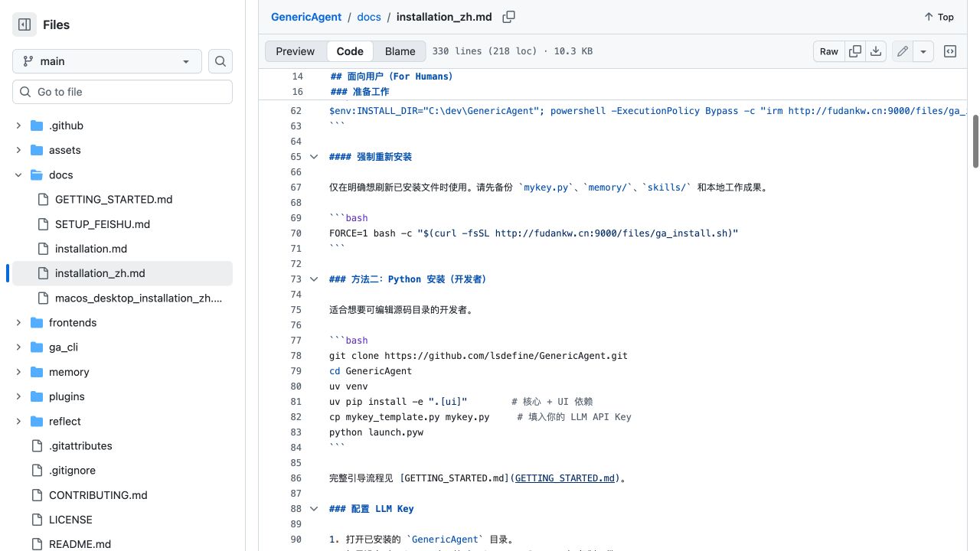Follow GETTING_STARTED.md link on line 86
Screen dimensions: 980x551
(565, 478)
